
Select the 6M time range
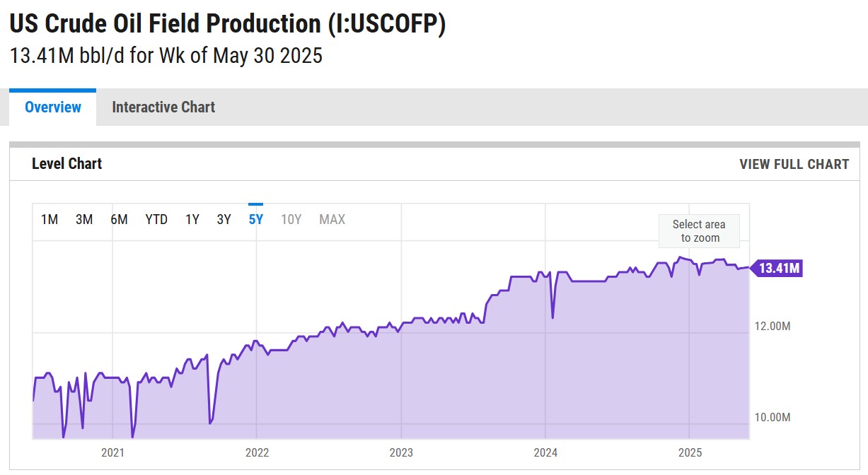point(119,219)
